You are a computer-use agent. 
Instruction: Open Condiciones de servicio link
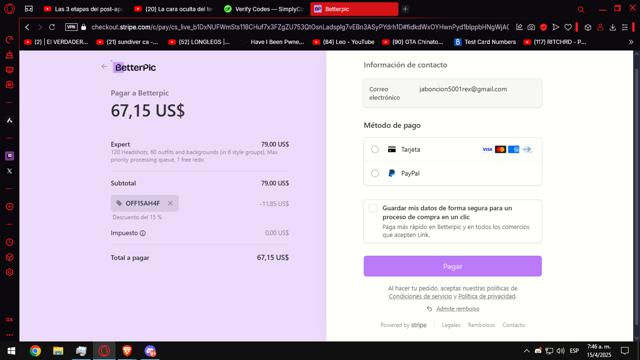pos(420,296)
